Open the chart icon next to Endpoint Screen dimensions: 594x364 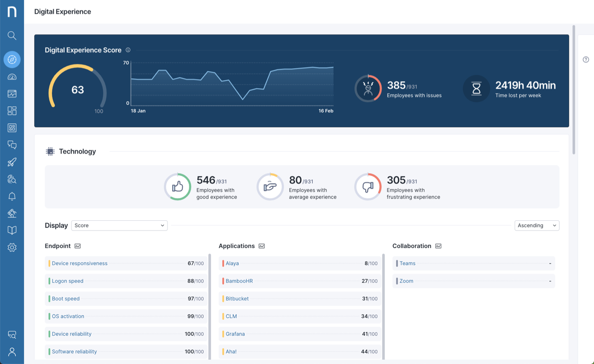tap(77, 246)
